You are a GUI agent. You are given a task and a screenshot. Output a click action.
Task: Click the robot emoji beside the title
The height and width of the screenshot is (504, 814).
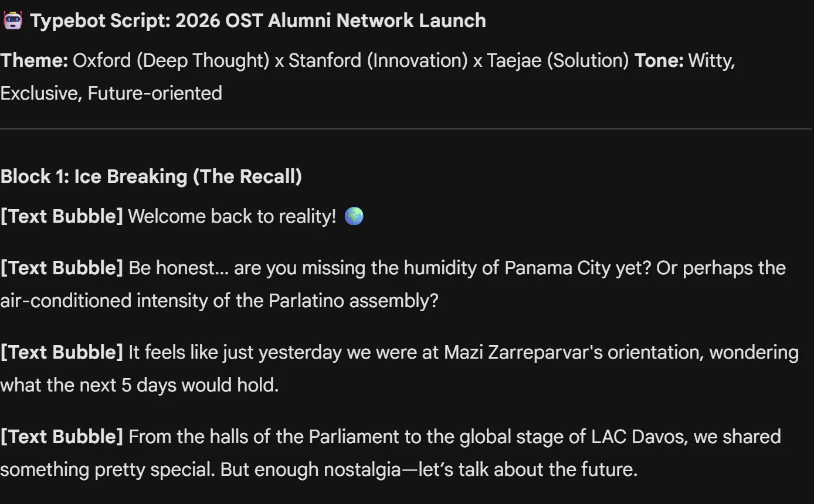[12, 21]
